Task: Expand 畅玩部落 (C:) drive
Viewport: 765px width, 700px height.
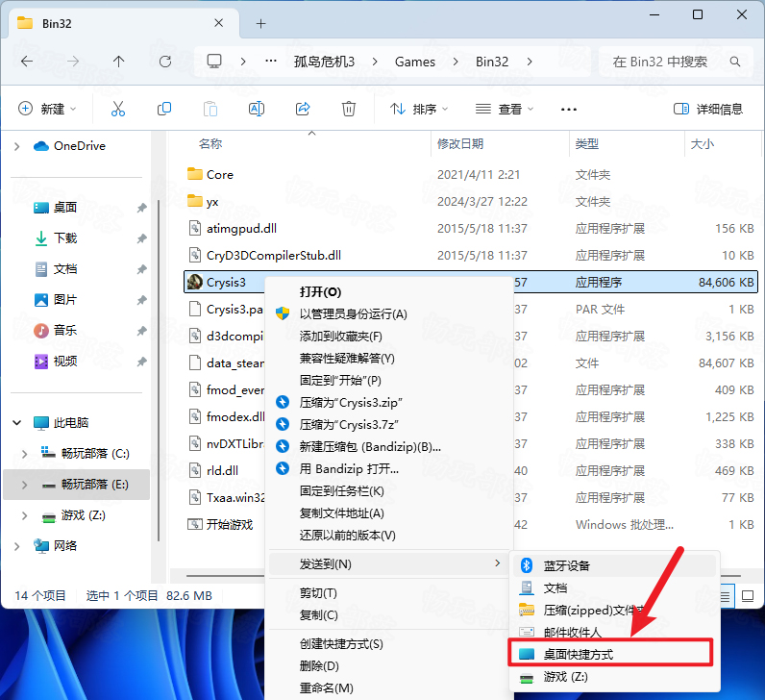Action: [x=25, y=454]
